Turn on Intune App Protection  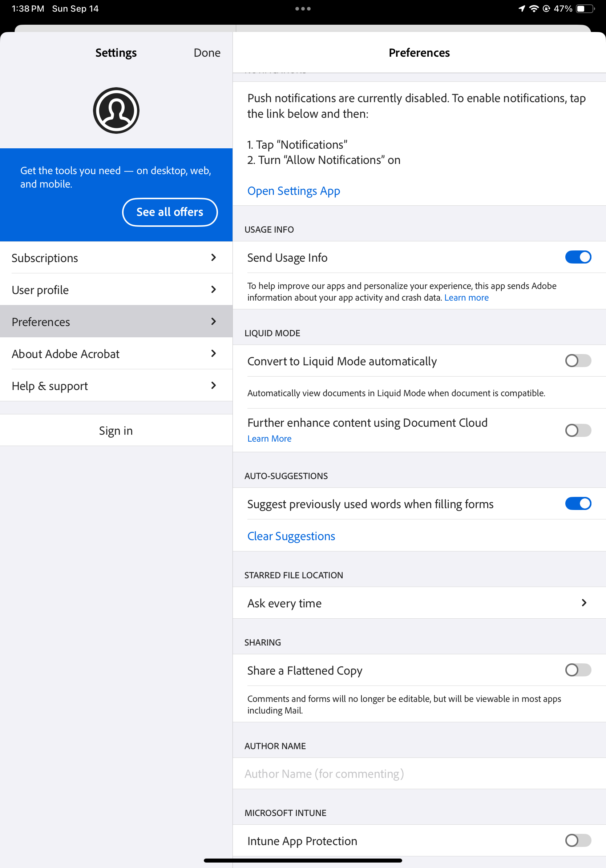(x=577, y=841)
